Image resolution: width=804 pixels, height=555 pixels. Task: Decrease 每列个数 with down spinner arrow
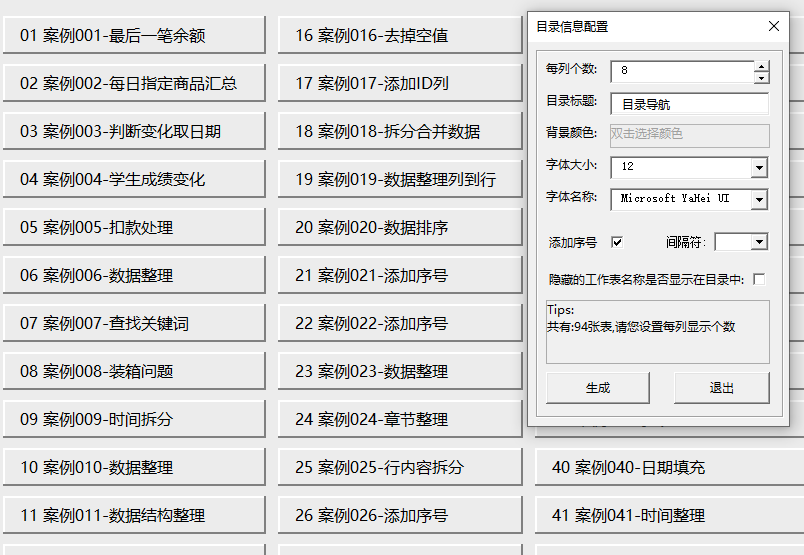pyautogui.click(x=761, y=77)
